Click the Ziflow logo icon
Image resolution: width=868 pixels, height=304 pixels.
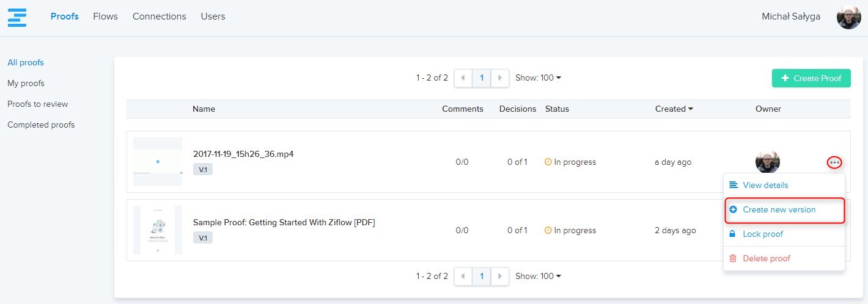(x=17, y=16)
